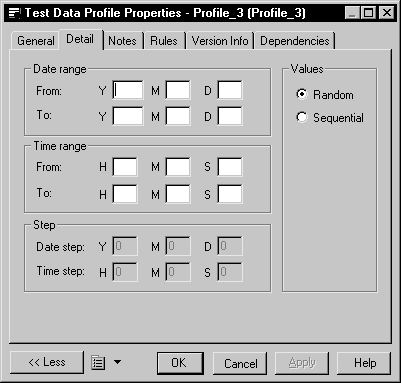Viewport: 401px width, 383px height.
Task: Open the dropdown arrow beside the menu icon
Action: [117, 362]
